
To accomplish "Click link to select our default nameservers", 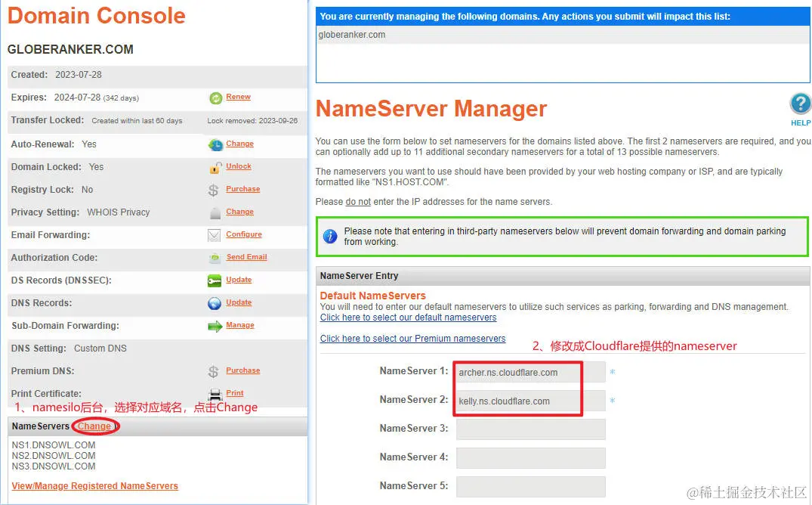I will (408, 318).
